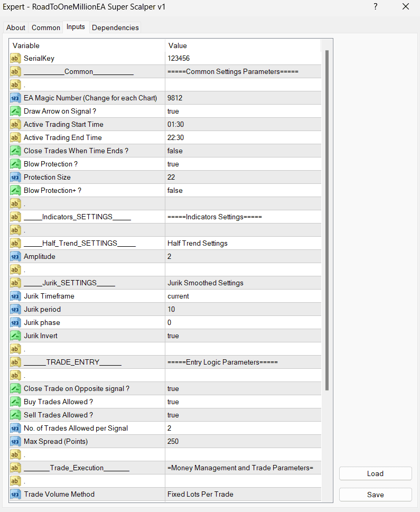420x512 pixels.
Task: Open Sell Trades Allowed ? value dropdown
Action: 243,415
